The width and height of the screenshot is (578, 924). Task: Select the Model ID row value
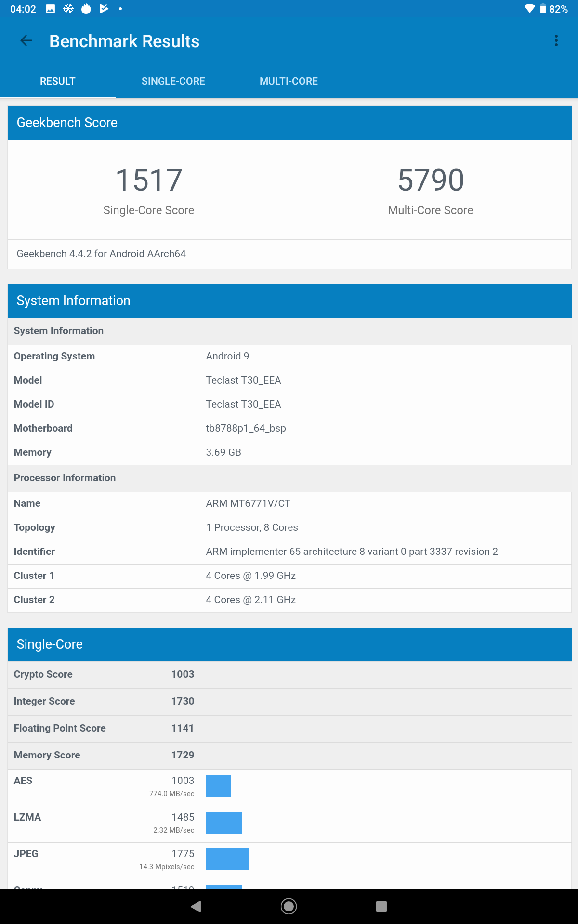(x=243, y=404)
